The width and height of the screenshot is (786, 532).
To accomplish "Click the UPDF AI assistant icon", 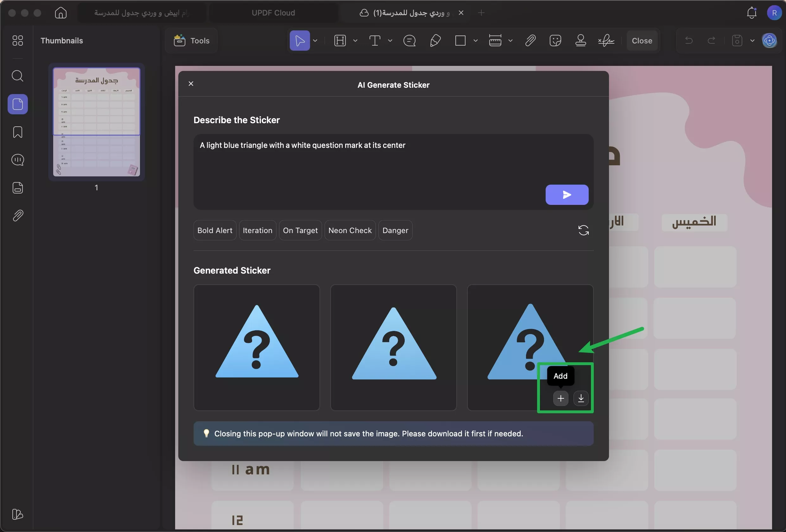I will pos(769,41).
